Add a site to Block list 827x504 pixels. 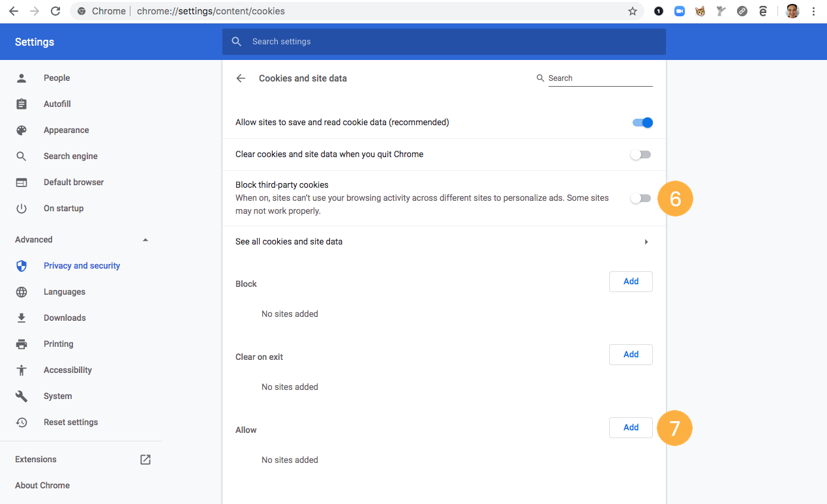click(x=631, y=282)
